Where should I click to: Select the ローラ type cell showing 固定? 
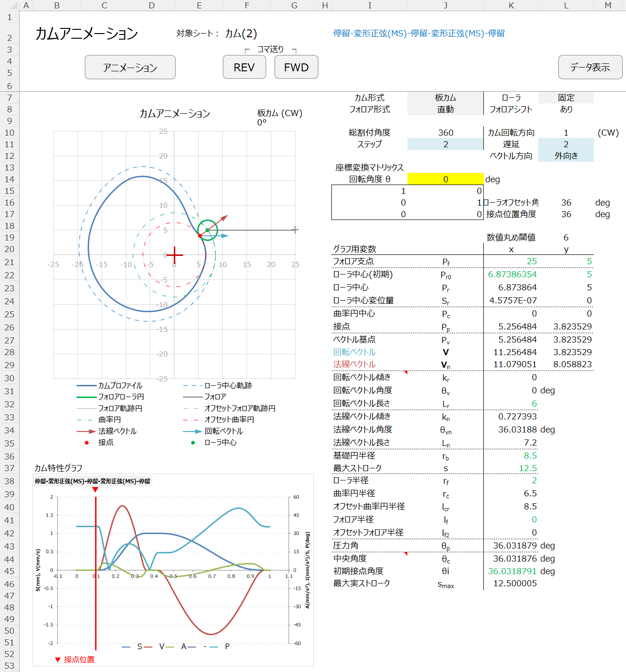pyautogui.click(x=566, y=98)
